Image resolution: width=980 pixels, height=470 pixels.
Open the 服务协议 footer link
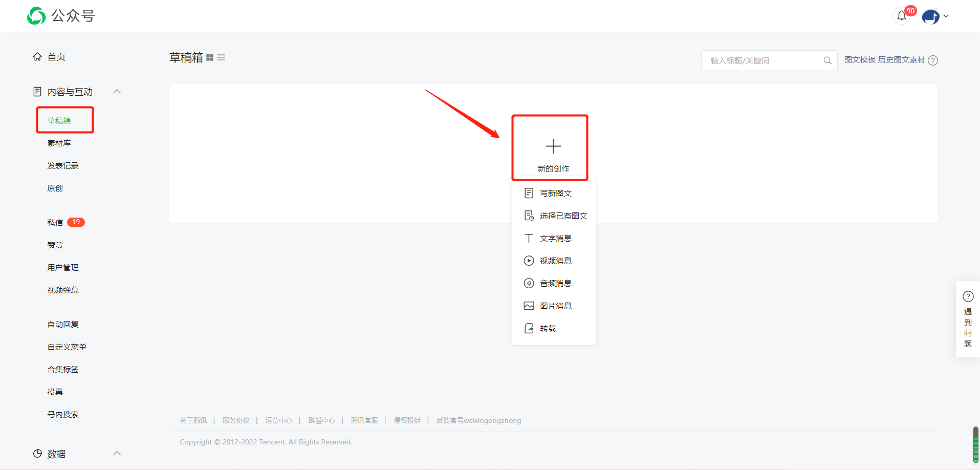pyautogui.click(x=236, y=420)
